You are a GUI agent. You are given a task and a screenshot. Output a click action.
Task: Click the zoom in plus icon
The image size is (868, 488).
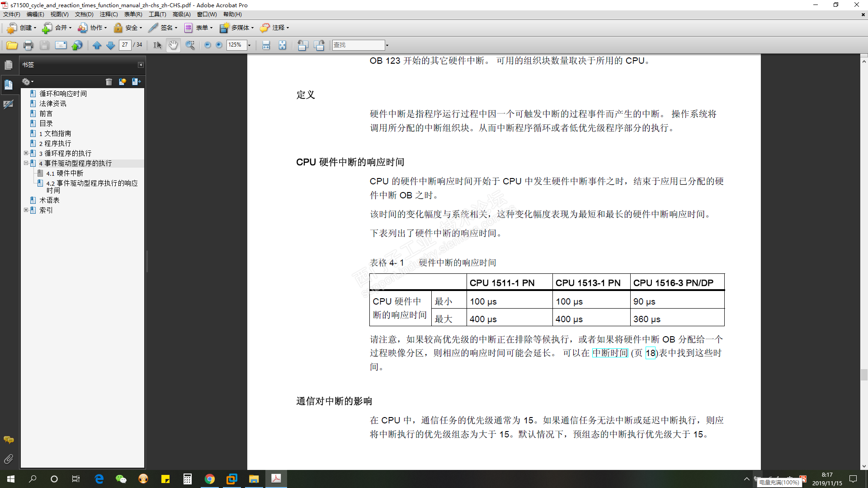pyautogui.click(x=219, y=45)
